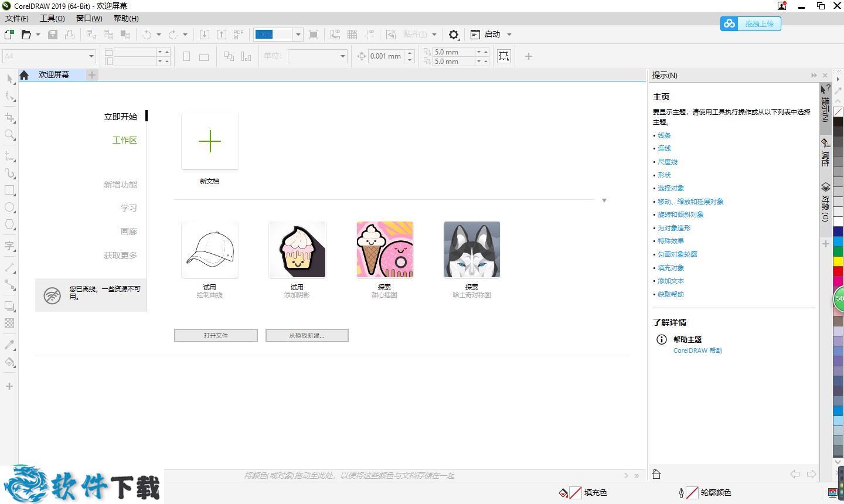844x504 pixels.
Task: Select 工作区 in welcome sidebar
Action: click(x=124, y=140)
